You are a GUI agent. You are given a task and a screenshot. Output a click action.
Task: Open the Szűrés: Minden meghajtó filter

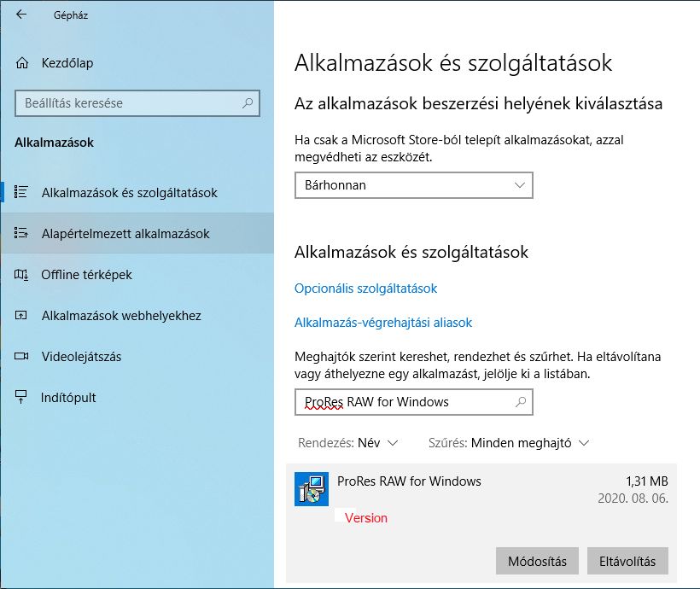tap(509, 443)
